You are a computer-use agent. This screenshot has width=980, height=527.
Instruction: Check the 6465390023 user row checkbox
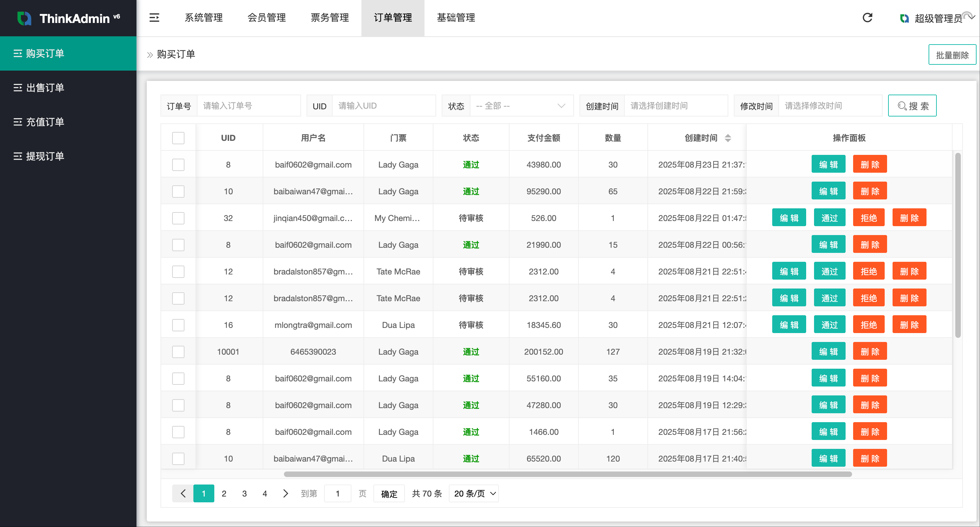pos(178,352)
